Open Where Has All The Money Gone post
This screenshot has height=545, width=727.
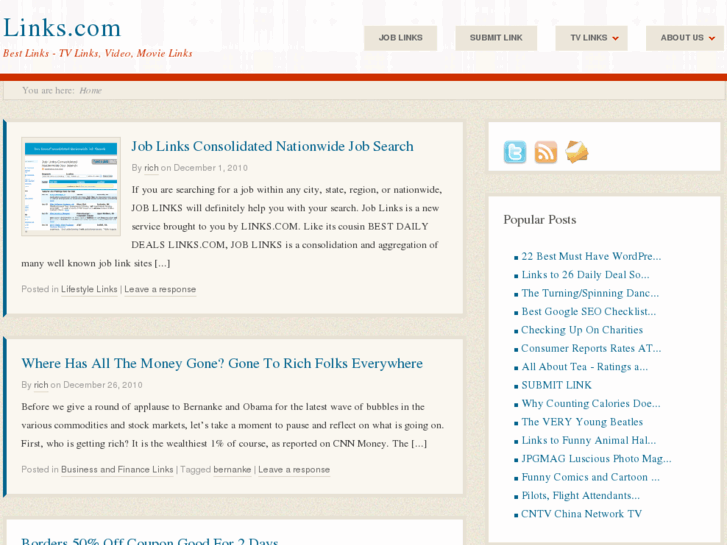222,364
